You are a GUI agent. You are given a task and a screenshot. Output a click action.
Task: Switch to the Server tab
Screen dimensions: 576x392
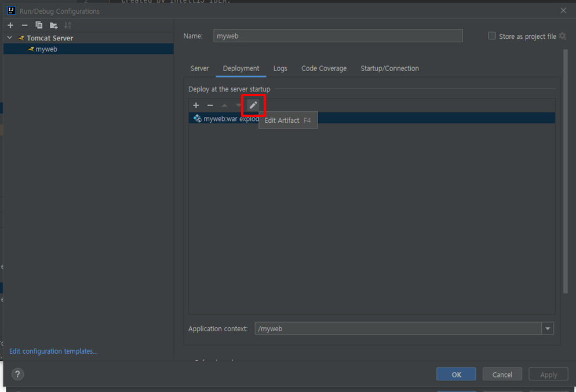199,68
